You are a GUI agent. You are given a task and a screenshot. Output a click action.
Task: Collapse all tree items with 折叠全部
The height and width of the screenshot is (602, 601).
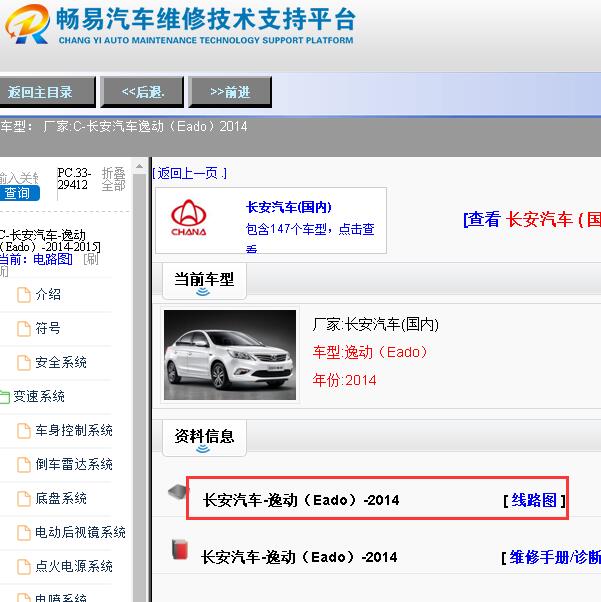pyautogui.click(x=113, y=179)
